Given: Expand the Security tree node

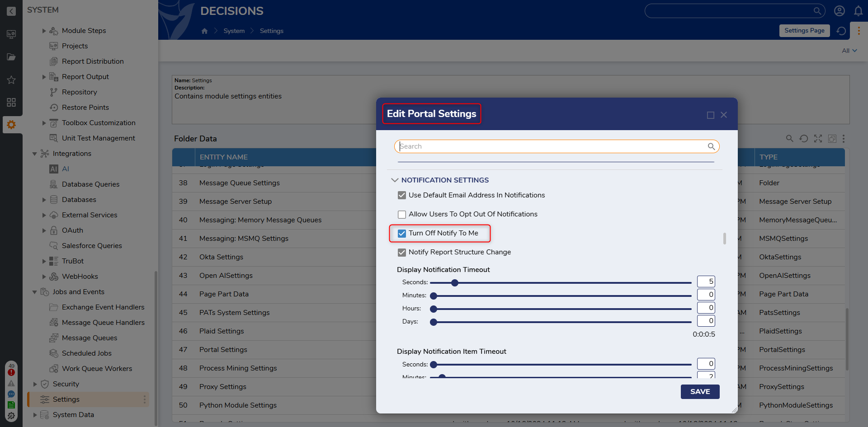Looking at the screenshot, I should (x=35, y=384).
